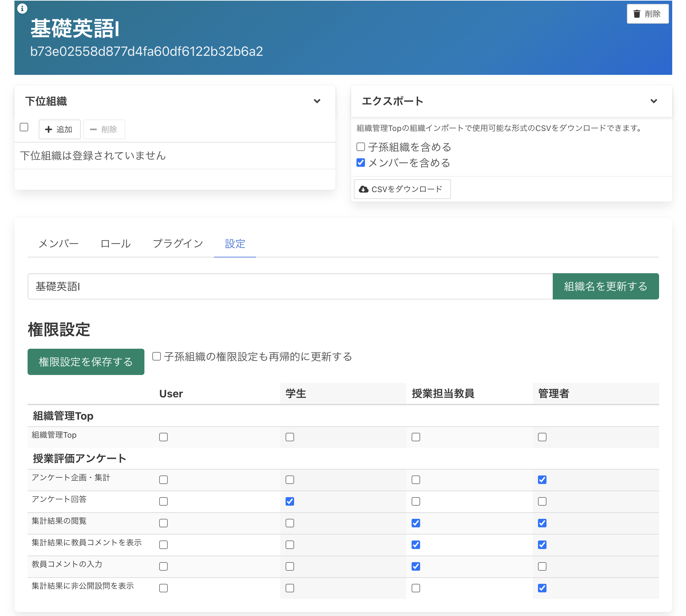The height and width of the screenshot is (616, 686).
Task: Check アンケート企画・集計 for 授業担当教員
Action: tap(416, 480)
